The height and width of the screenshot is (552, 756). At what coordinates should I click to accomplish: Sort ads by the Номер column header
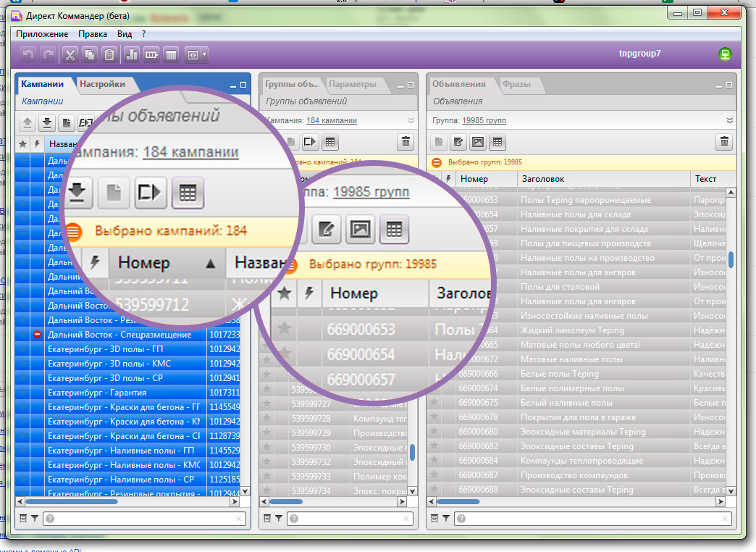coord(486,179)
